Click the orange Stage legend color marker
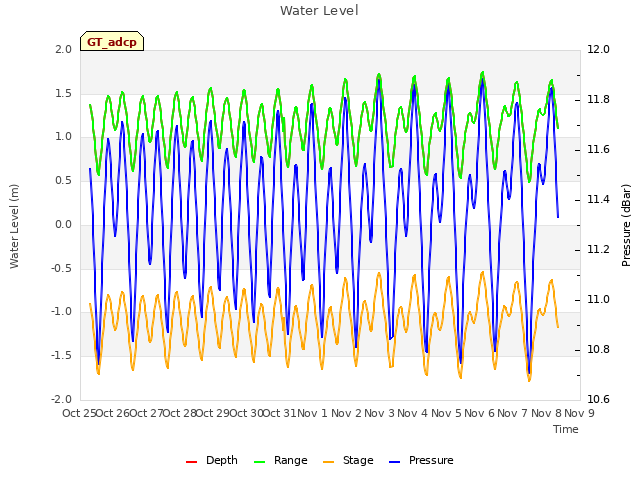Image resolution: width=640 pixels, height=480 pixels. (328, 462)
